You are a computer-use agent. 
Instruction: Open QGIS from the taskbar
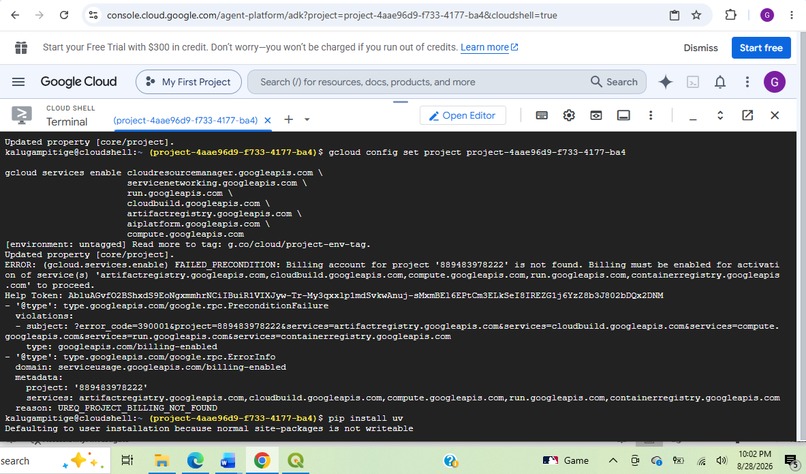point(296,460)
